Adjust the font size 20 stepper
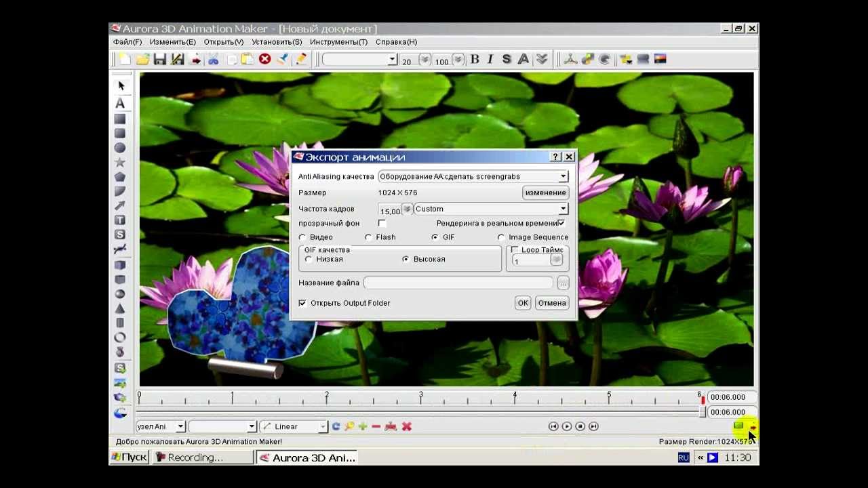 coord(425,60)
